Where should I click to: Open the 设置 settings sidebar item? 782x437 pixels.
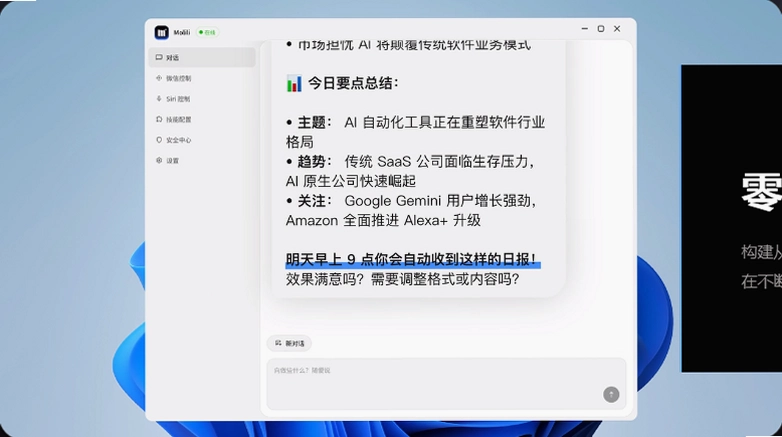coord(202,161)
